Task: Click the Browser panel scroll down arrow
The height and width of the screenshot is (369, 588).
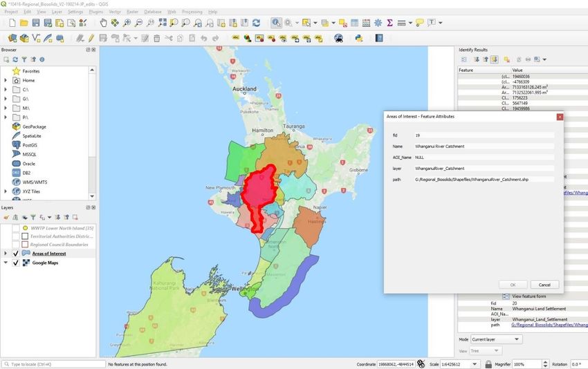Action: point(92,196)
